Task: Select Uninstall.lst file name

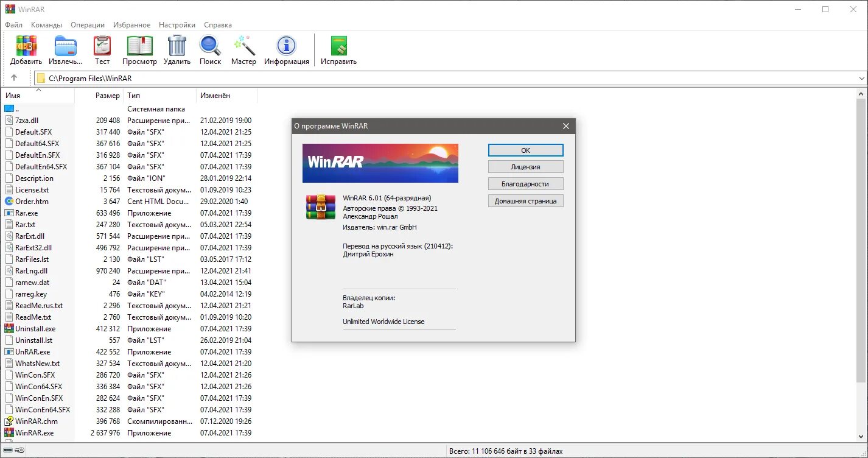Action: point(34,340)
